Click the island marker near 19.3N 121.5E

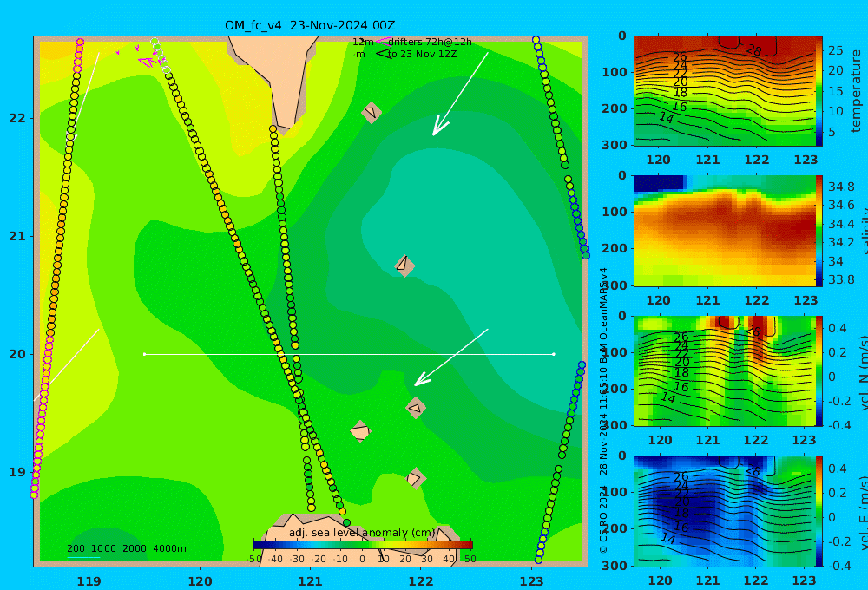click(x=360, y=431)
